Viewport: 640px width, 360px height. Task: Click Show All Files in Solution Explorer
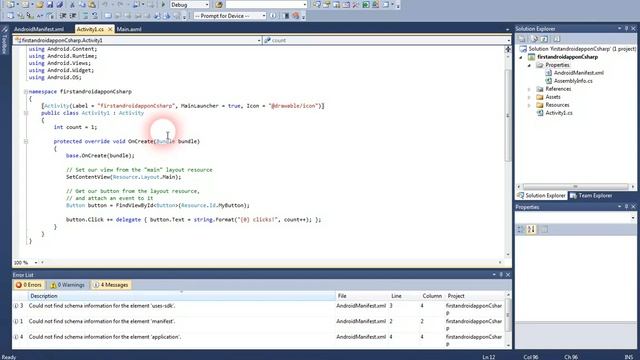tap(534, 39)
